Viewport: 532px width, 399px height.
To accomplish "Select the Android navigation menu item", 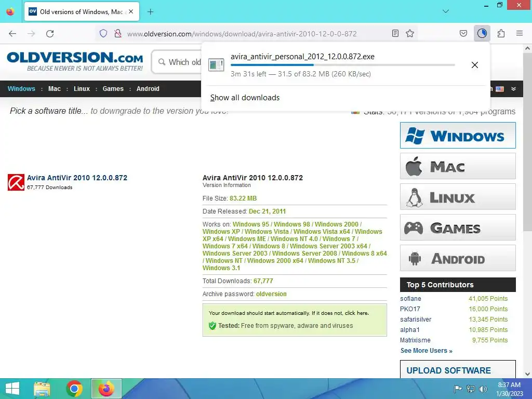I will pos(148,88).
